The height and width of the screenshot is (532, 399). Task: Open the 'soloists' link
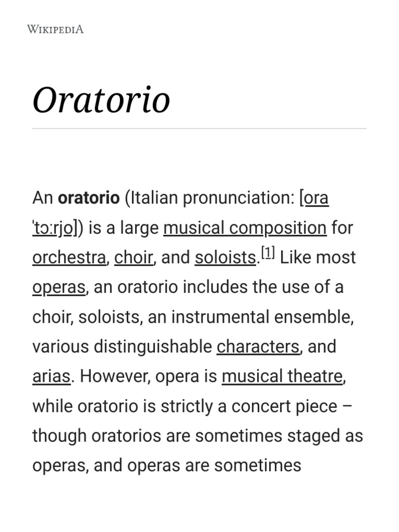(x=225, y=258)
